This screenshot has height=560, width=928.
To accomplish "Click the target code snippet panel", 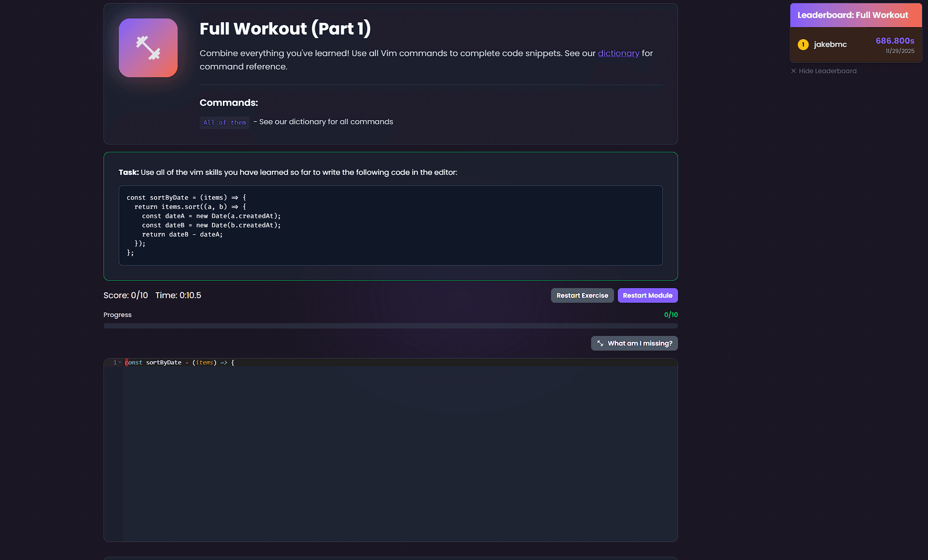I will point(390,225).
